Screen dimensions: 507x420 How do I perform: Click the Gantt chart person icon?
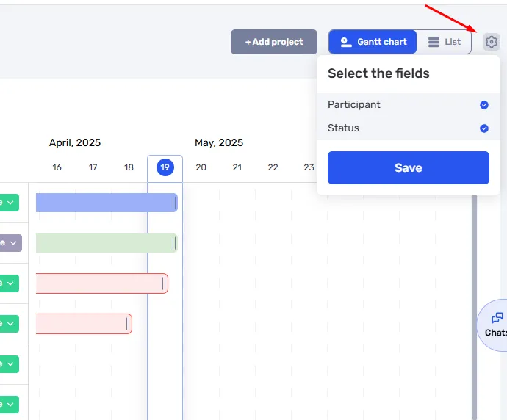pos(346,42)
